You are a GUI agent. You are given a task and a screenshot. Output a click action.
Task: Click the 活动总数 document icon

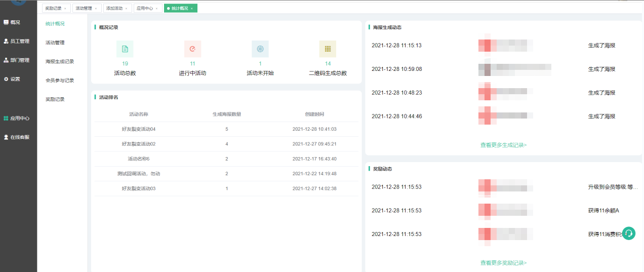point(125,49)
